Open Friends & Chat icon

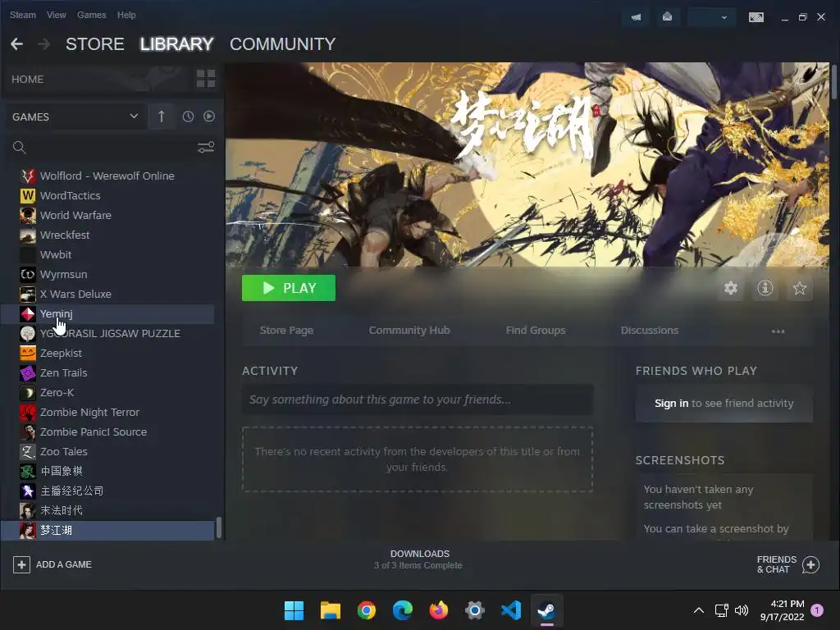point(810,564)
